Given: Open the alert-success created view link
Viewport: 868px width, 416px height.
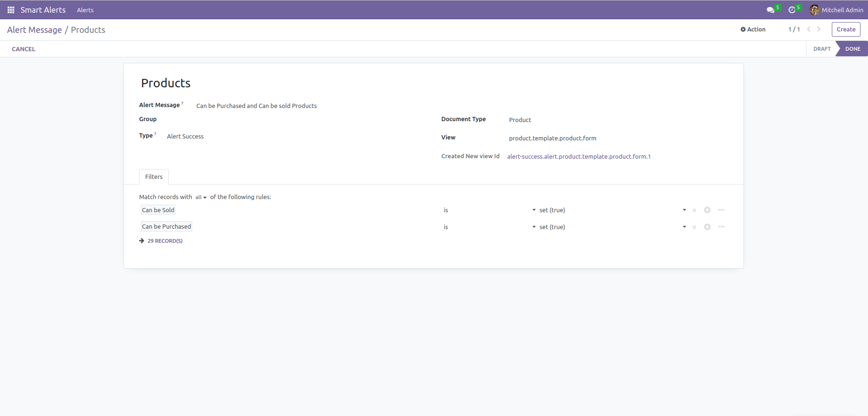Looking at the screenshot, I should 579,157.
